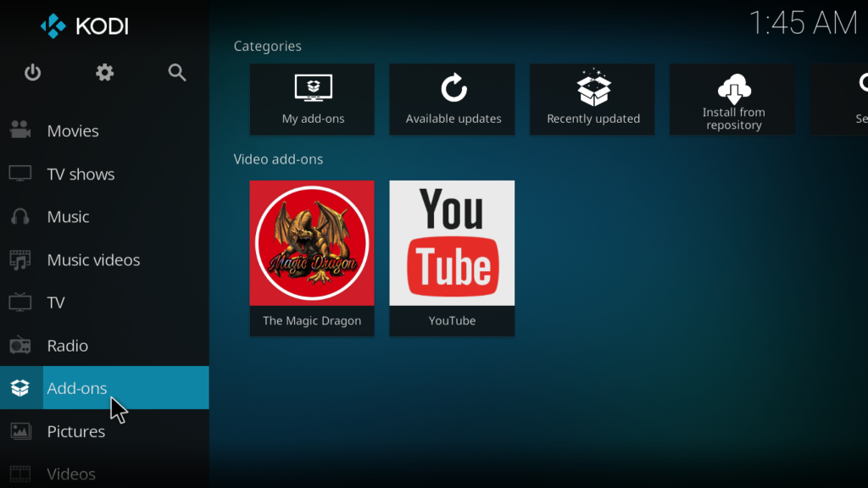Viewport: 868px width, 488px height.
Task: Click the My add-ons monitor icon
Action: click(x=314, y=88)
